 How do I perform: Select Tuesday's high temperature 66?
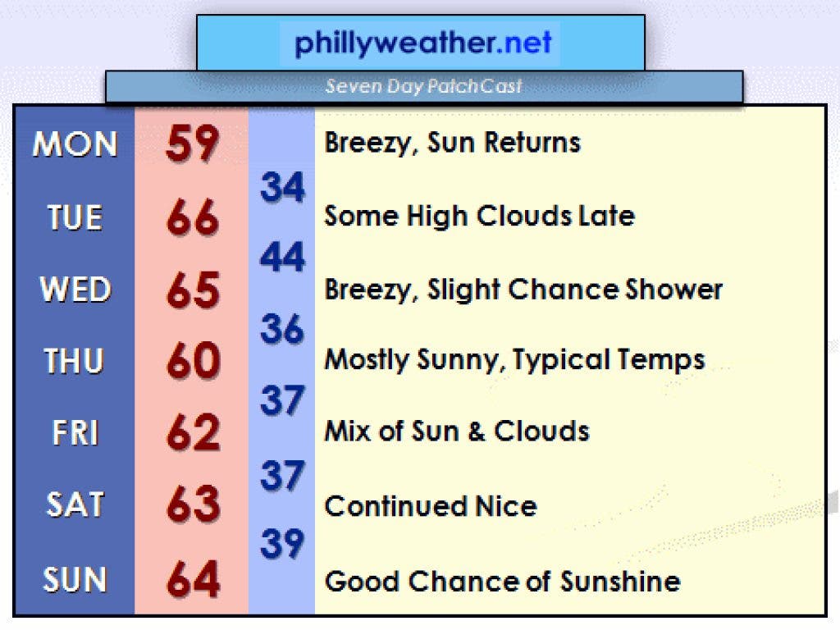(192, 218)
